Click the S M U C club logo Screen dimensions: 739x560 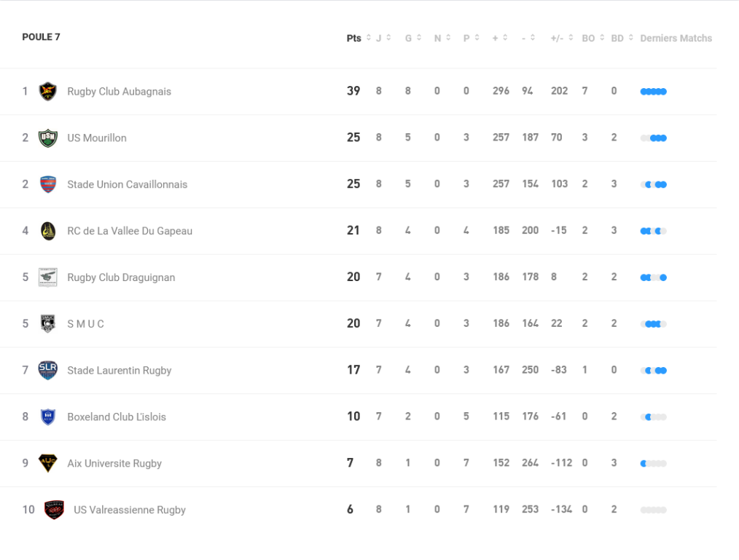(x=48, y=324)
